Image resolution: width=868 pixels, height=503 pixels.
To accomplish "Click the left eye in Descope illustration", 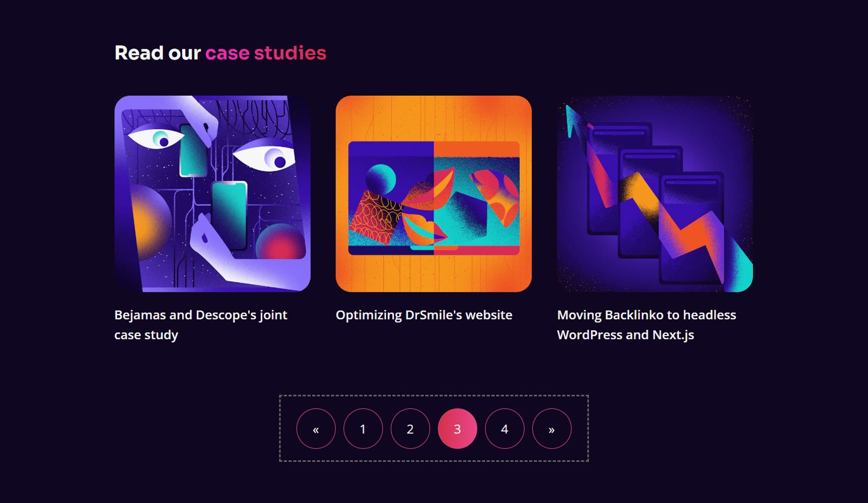I will 156,138.
